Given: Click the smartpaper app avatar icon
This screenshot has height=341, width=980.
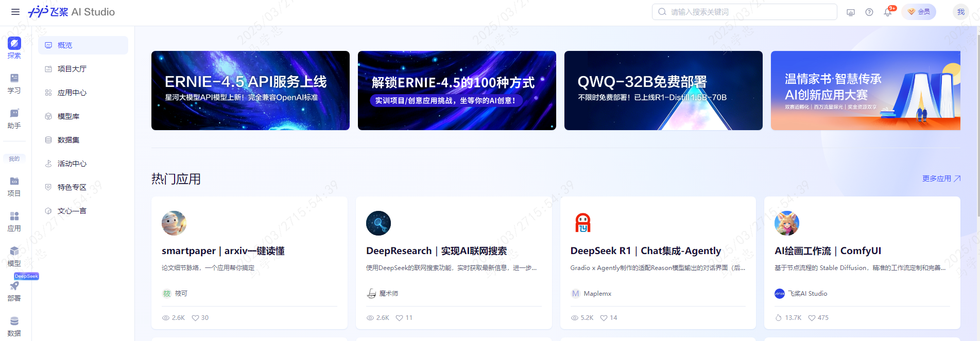Looking at the screenshot, I should 174,223.
